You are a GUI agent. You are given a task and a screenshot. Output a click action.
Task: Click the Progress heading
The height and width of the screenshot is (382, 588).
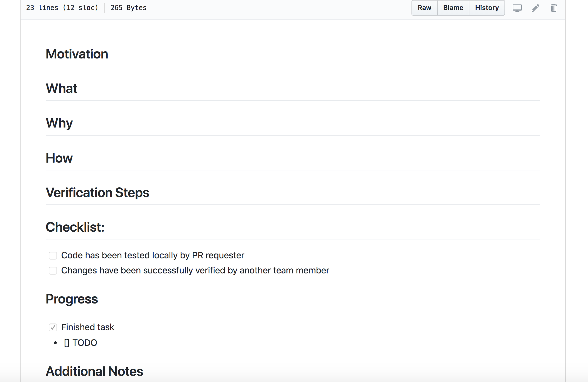tap(72, 299)
